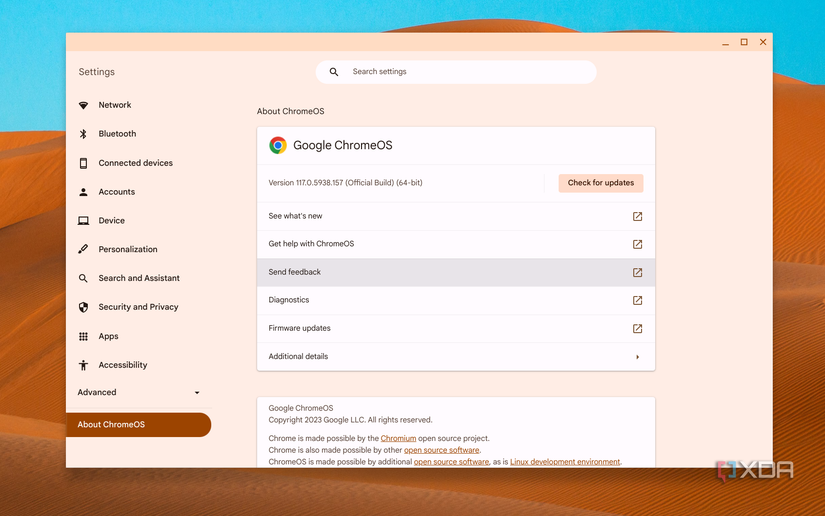
Task: Click the Bluetooth icon in sidebar
Action: click(83, 134)
